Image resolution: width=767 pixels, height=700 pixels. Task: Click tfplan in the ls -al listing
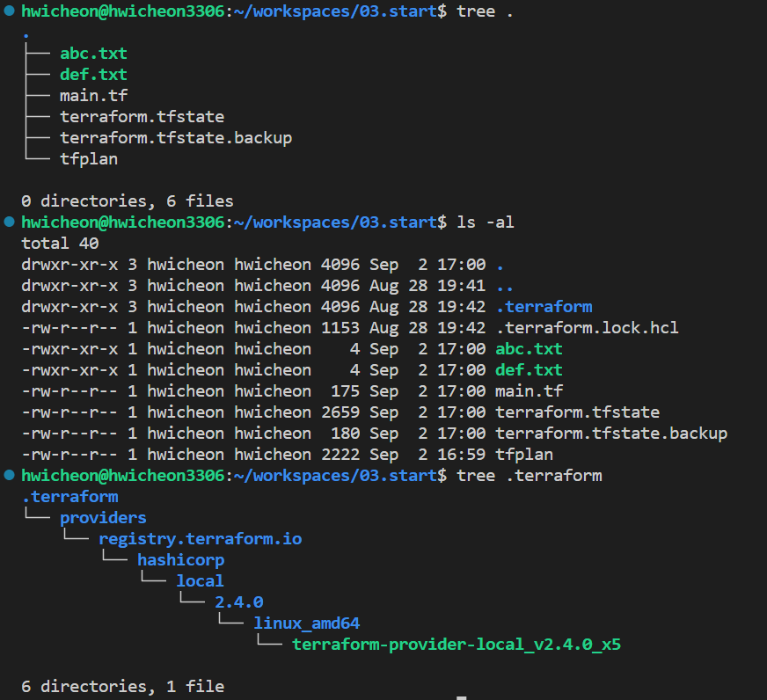coord(524,455)
